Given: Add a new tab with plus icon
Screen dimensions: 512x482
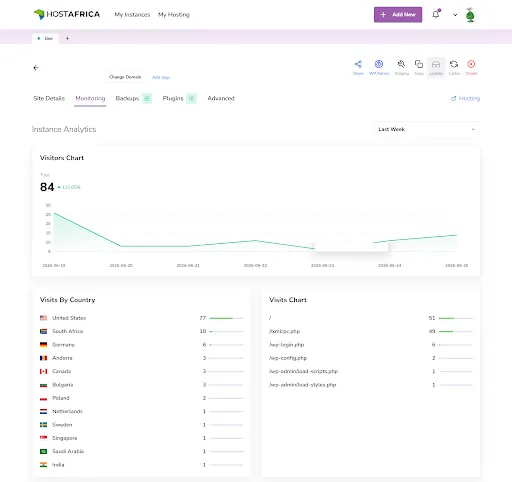Looking at the screenshot, I should pyautogui.click(x=67, y=38).
